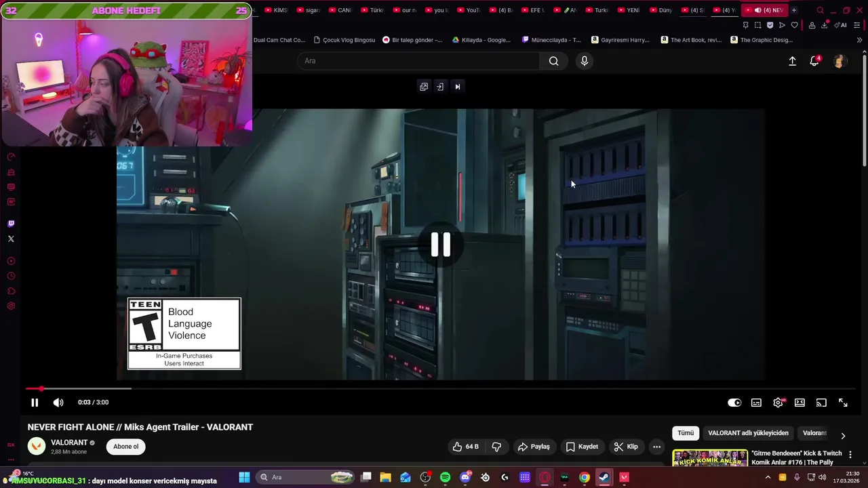Open options for 'Gitme Bendeeen' recommended video

click(850, 455)
